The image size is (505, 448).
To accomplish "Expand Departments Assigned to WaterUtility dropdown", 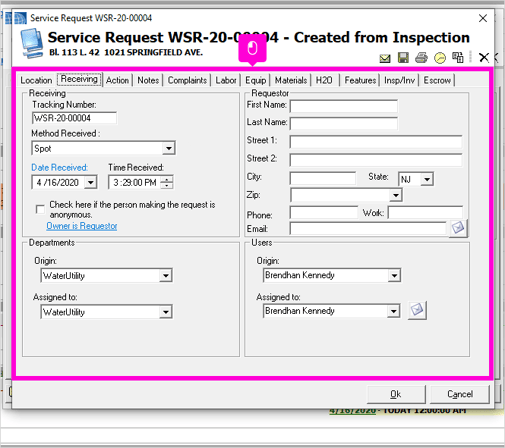I will (x=166, y=312).
